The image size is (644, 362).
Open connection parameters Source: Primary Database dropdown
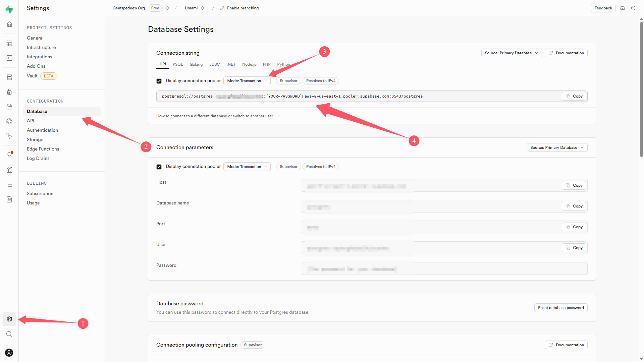(557, 147)
